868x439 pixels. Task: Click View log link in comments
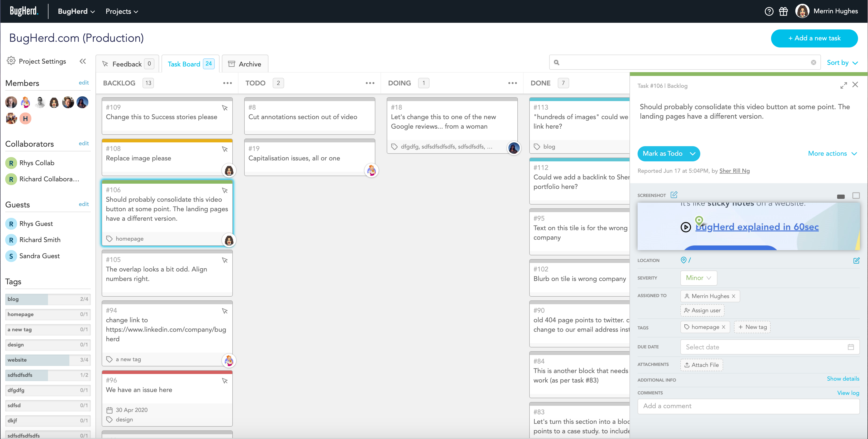click(848, 393)
